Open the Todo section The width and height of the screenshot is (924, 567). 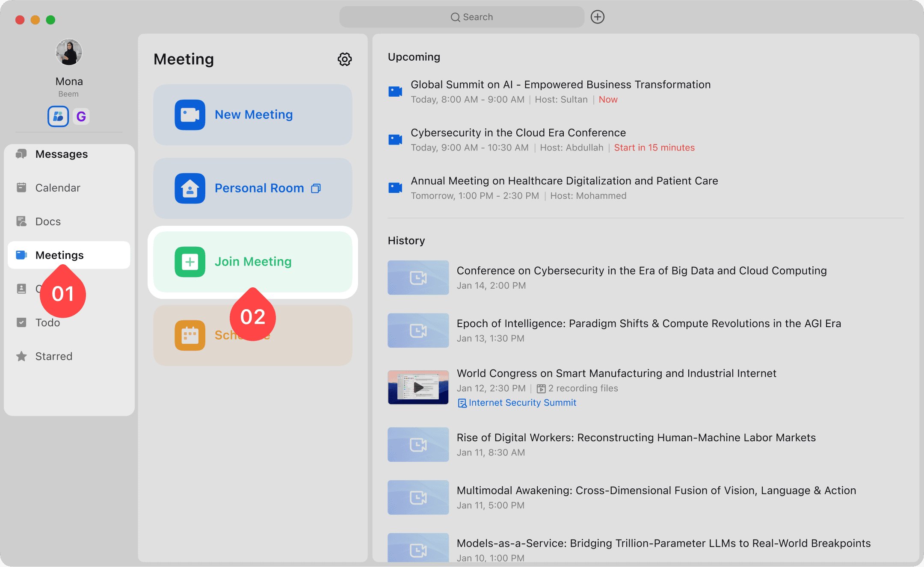coord(47,322)
